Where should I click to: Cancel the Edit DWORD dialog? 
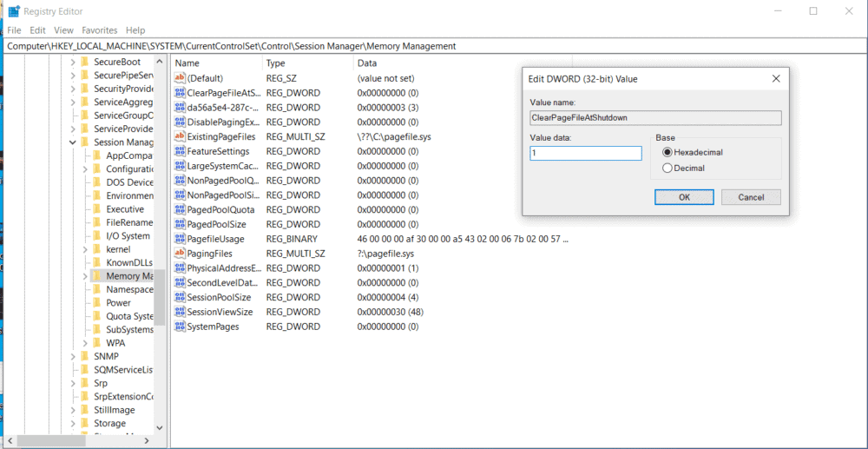pos(751,197)
